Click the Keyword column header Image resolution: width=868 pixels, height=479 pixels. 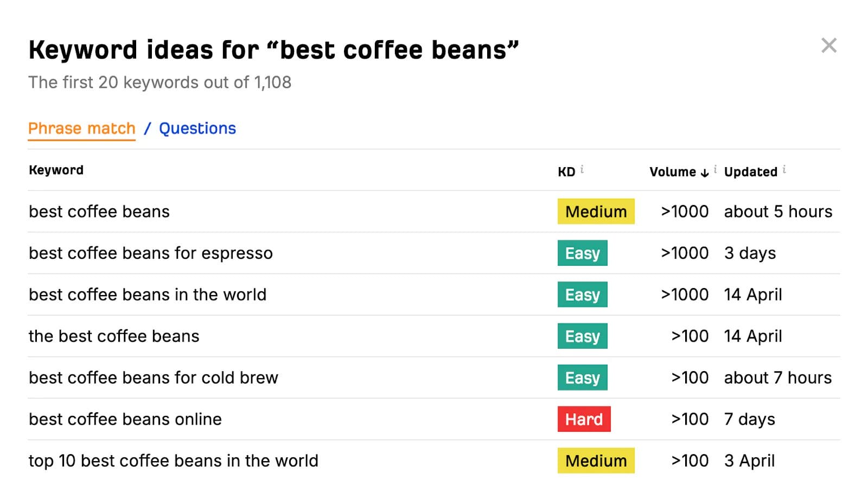(56, 170)
